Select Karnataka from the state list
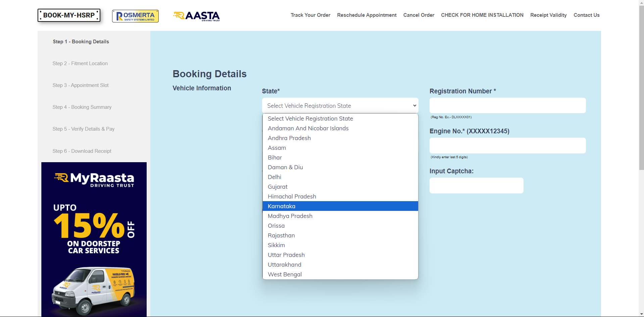644x317 pixels. point(282,206)
